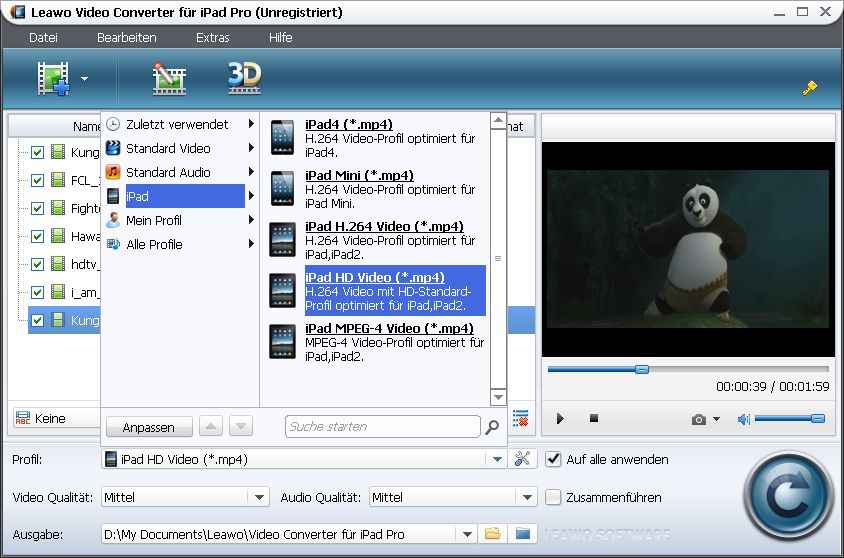Click the subtitle ABC icon beside Keine
844x558 pixels.
(x=23, y=418)
